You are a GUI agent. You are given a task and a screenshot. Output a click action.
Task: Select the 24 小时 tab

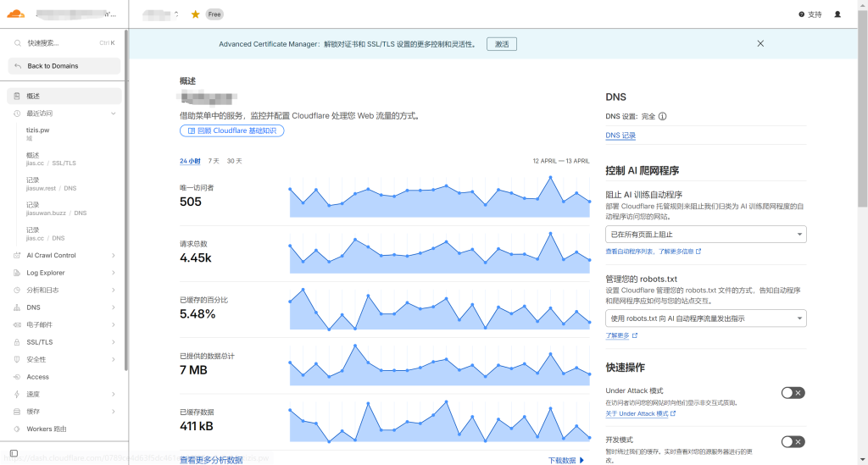(x=190, y=161)
